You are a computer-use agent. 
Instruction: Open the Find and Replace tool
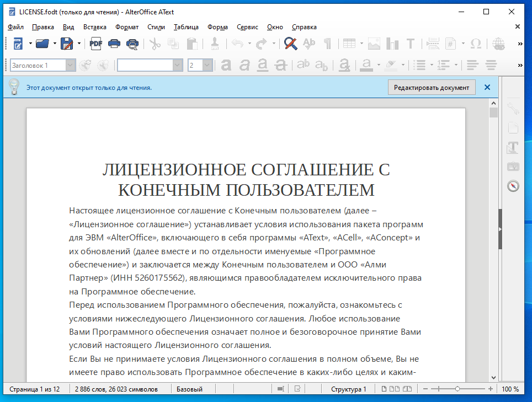coord(291,44)
